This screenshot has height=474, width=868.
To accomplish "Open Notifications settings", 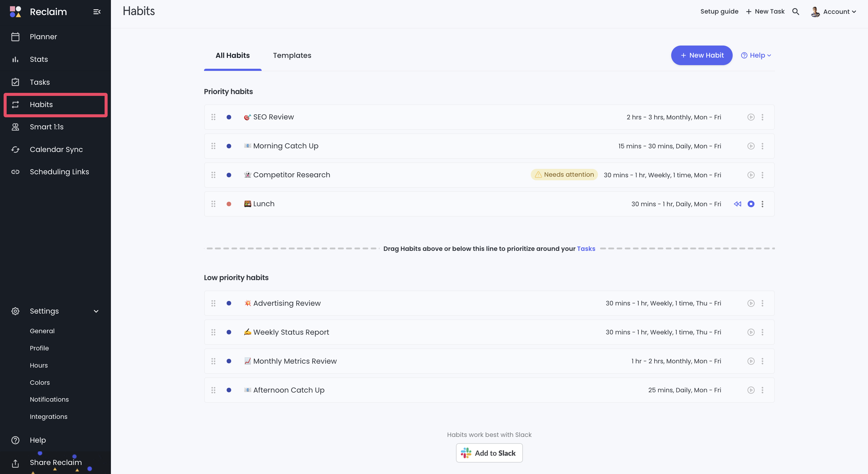I will click(x=49, y=399).
